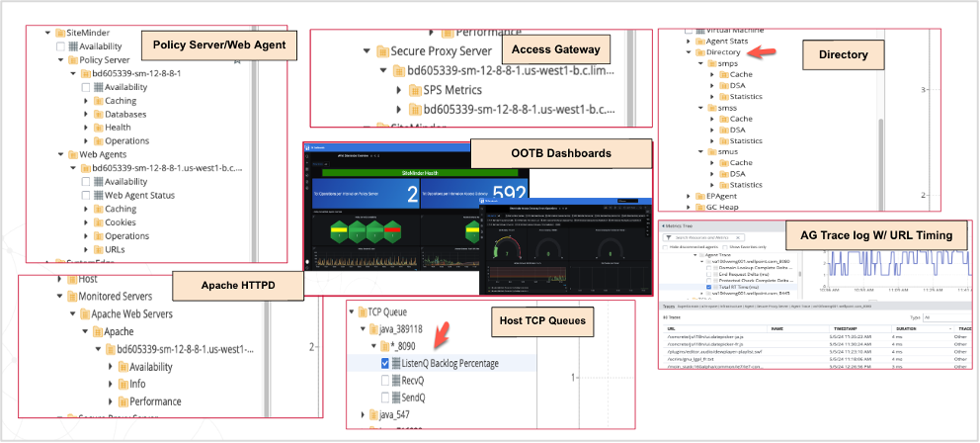Click the Directory tree vertical scrollbar

[879, 148]
